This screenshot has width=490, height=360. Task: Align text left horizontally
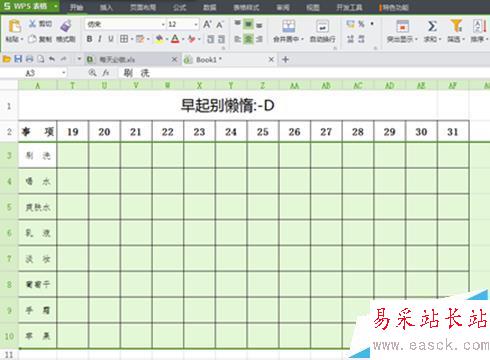(237, 39)
